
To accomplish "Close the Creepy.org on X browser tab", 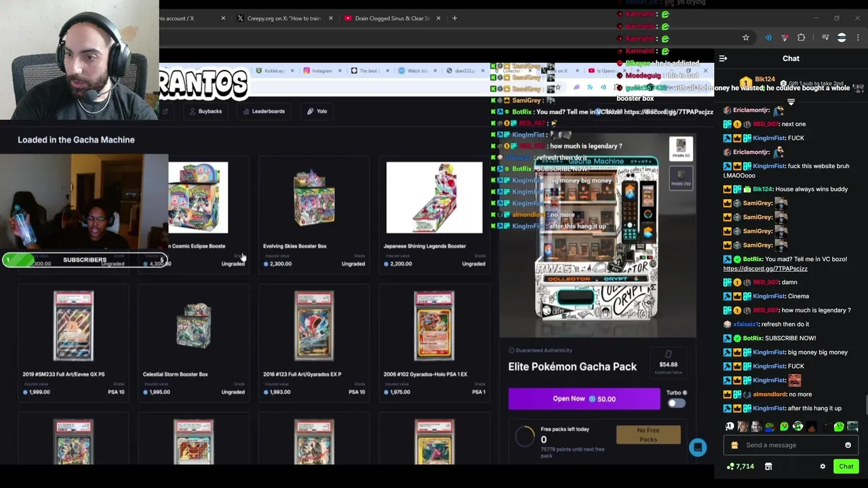I will (x=330, y=18).
